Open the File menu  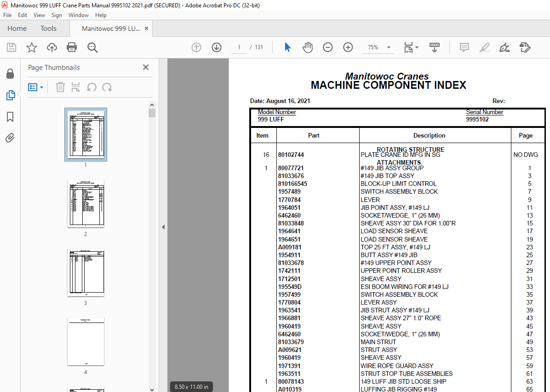tap(7, 15)
